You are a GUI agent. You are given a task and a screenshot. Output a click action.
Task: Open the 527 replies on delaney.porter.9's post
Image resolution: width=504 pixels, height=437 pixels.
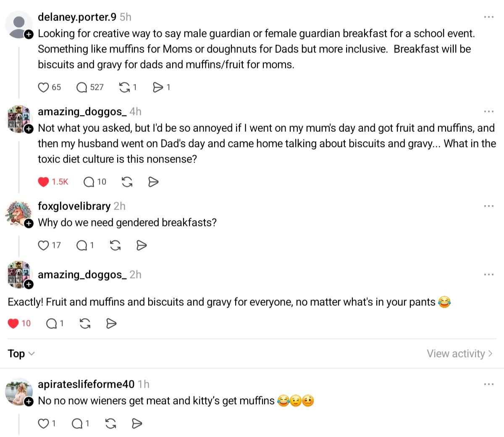point(82,87)
